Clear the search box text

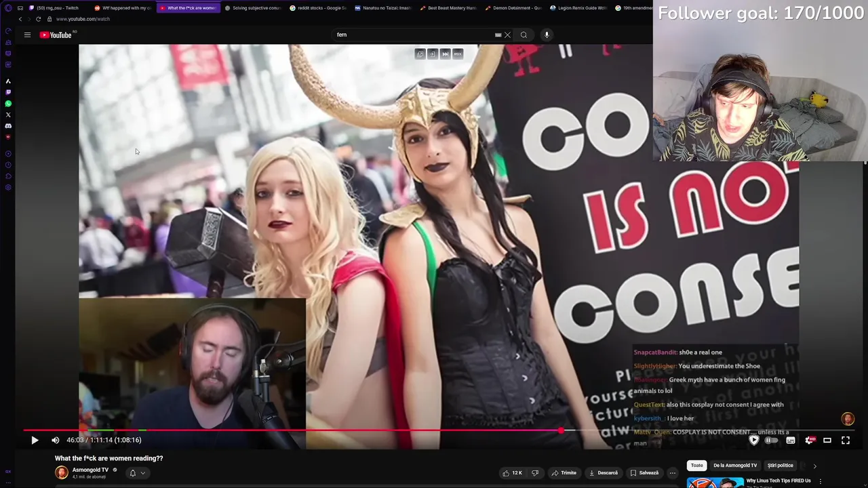507,35
